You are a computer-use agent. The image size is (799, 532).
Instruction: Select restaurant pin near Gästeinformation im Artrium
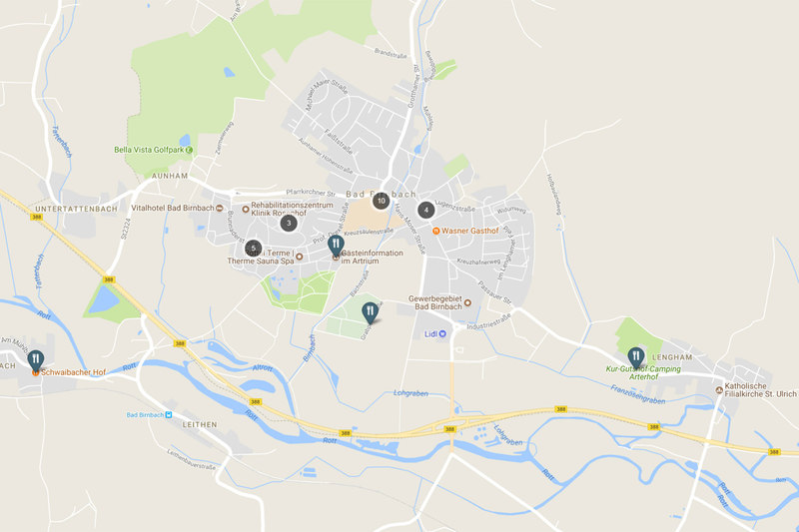pos(336,245)
